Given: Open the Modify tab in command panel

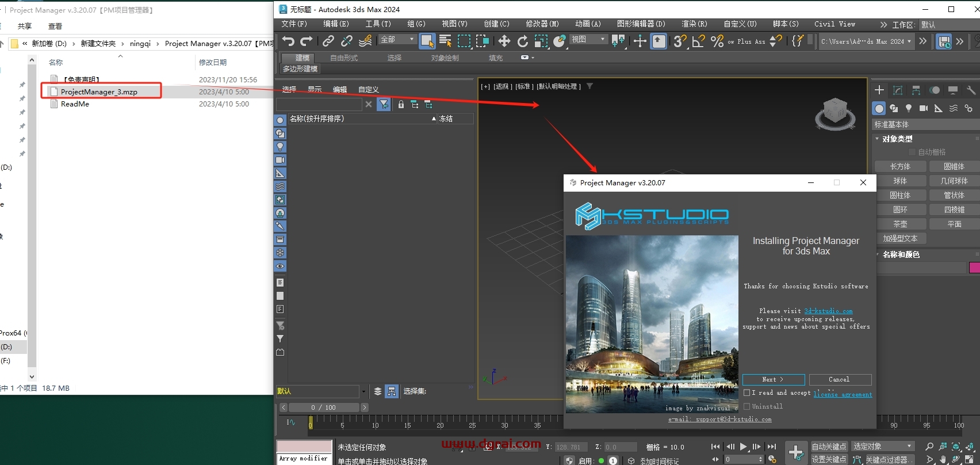Looking at the screenshot, I should [x=898, y=90].
